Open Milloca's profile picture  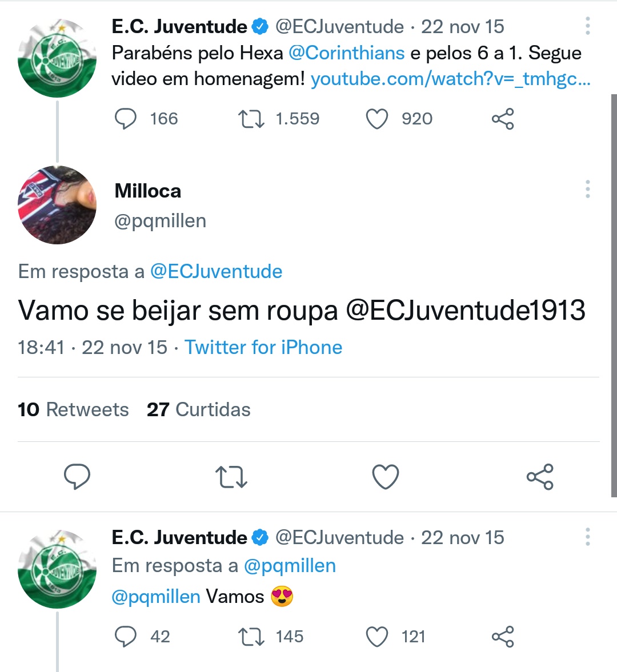tap(57, 205)
